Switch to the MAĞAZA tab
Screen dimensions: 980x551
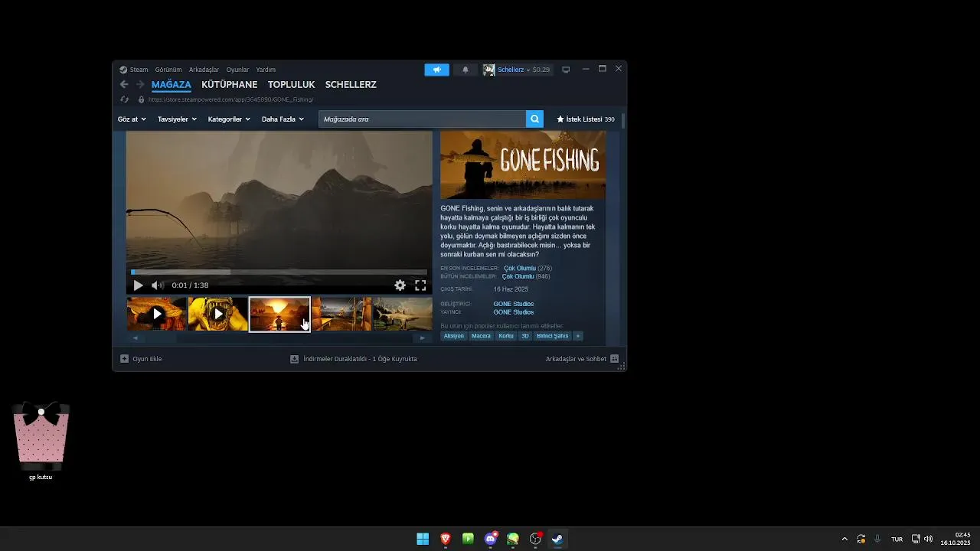point(171,84)
